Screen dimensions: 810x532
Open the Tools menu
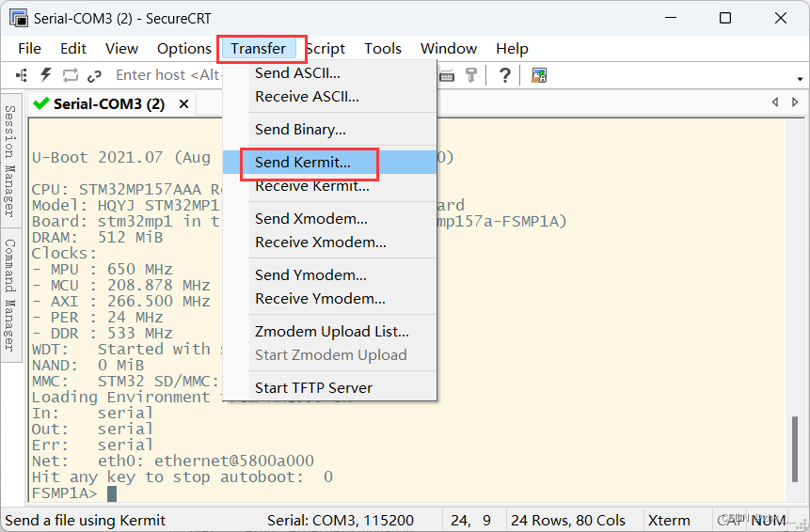(383, 49)
